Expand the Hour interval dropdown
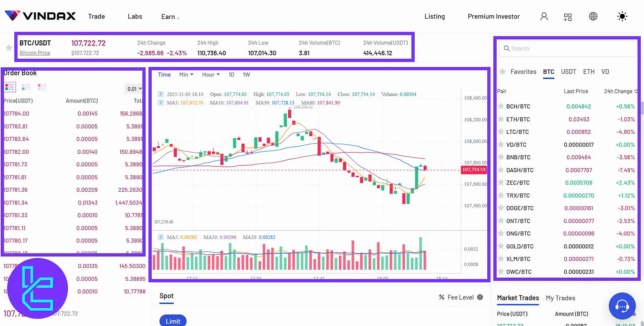 point(211,75)
